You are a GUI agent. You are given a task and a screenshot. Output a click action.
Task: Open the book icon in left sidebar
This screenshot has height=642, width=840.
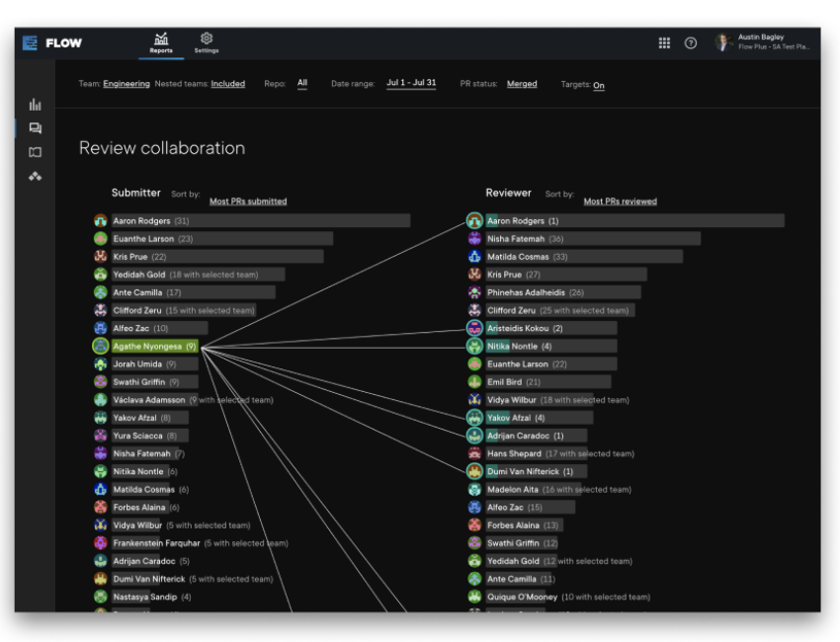point(36,152)
